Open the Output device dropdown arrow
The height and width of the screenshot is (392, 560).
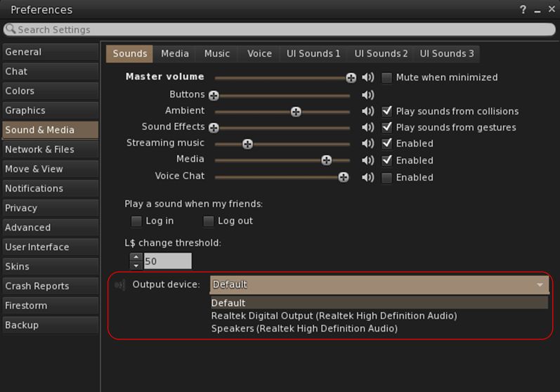point(540,285)
